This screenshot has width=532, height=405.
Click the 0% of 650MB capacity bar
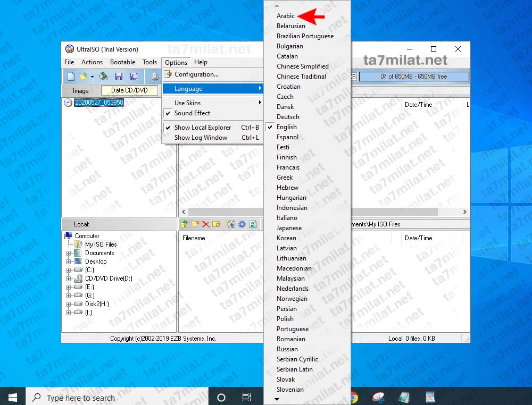pyautogui.click(x=414, y=77)
